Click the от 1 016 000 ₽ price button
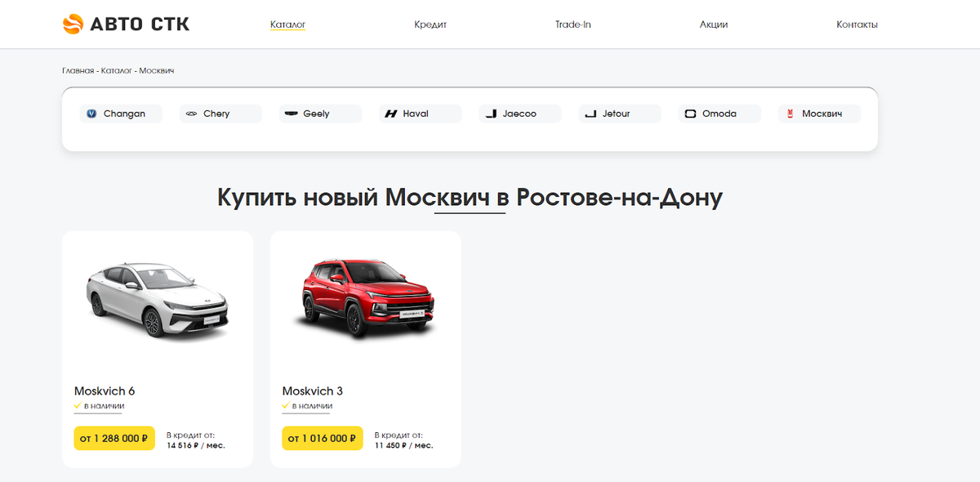The width and height of the screenshot is (980, 482). coord(323,439)
